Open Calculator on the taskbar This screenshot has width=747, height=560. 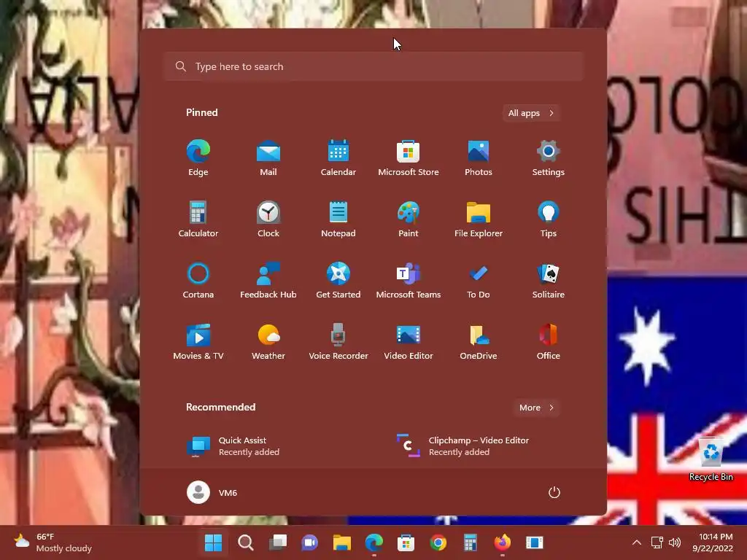point(471,542)
